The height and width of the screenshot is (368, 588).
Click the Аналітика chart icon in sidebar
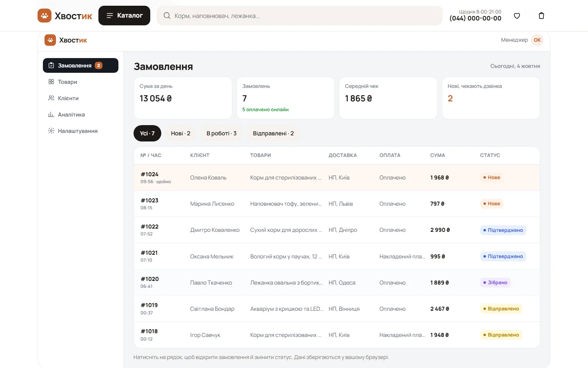[x=51, y=114]
